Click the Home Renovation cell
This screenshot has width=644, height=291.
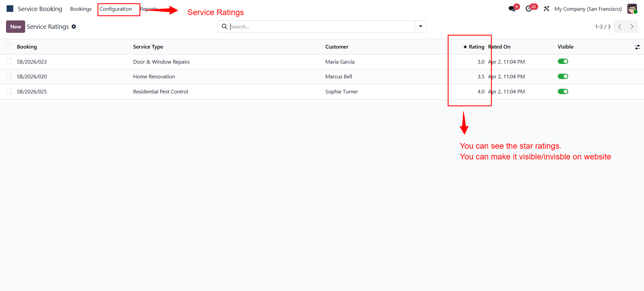[x=154, y=76]
